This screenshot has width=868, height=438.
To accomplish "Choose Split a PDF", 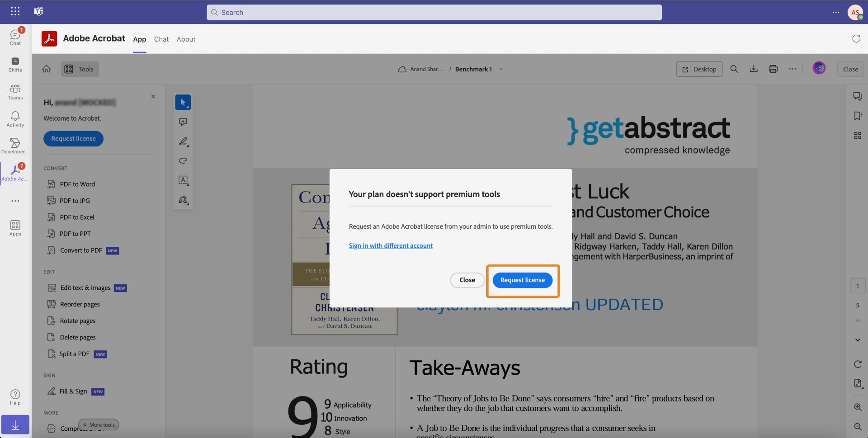I will click(76, 354).
